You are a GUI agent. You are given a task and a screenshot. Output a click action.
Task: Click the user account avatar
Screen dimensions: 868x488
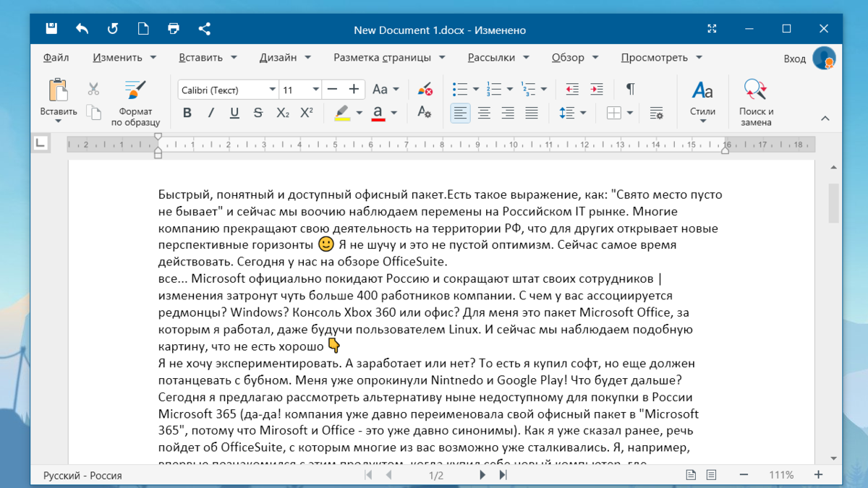pyautogui.click(x=824, y=58)
